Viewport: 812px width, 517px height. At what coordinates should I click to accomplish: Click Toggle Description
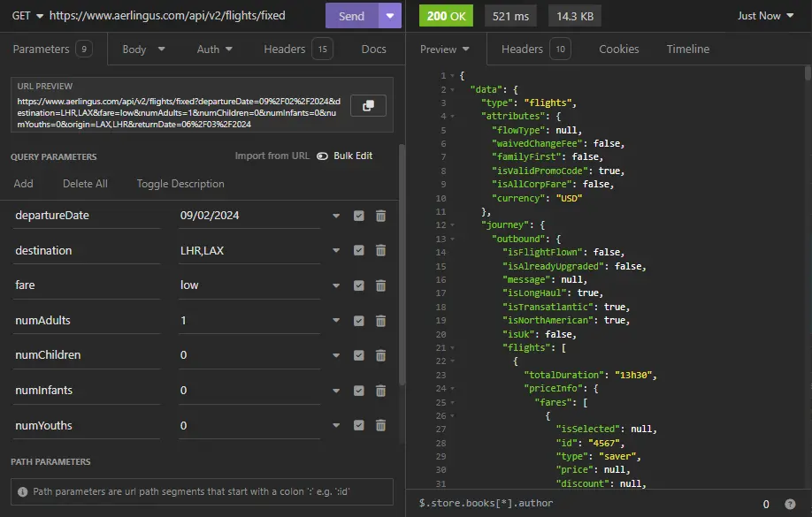pyautogui.click(x=180, y=184)
